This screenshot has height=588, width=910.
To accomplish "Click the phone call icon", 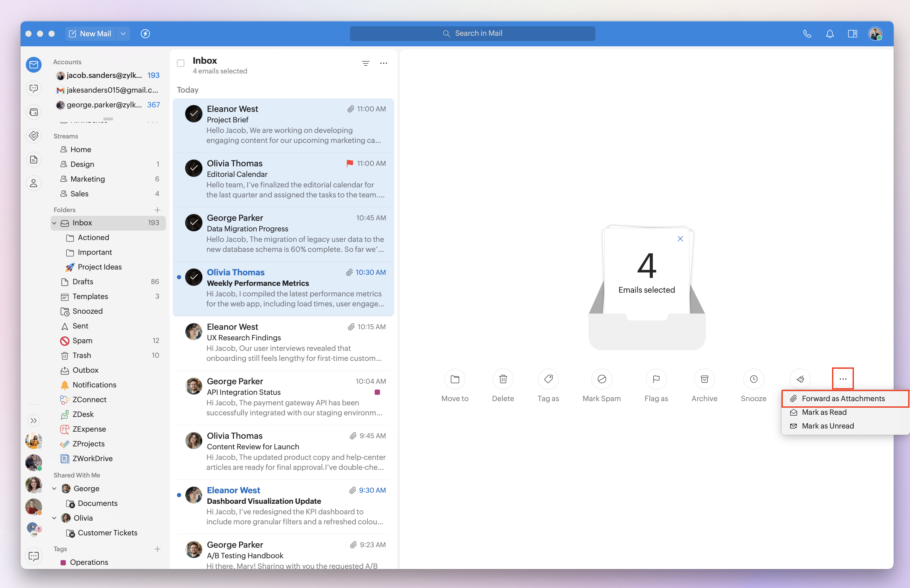I will coord(807,34).
